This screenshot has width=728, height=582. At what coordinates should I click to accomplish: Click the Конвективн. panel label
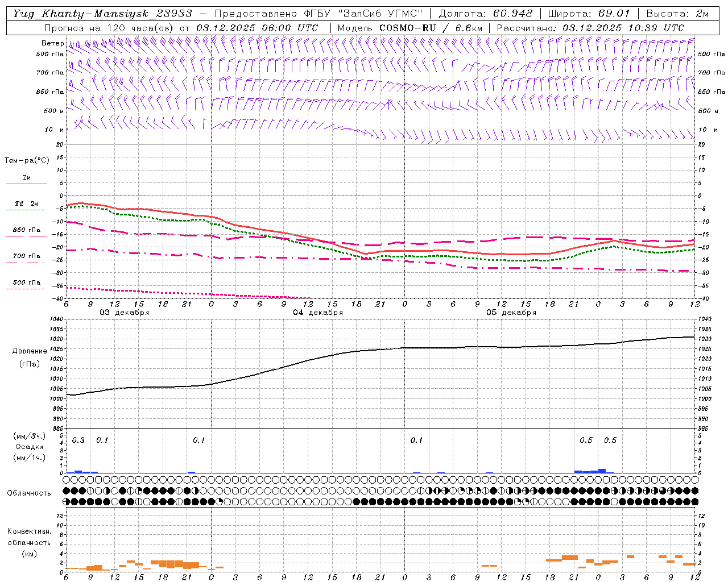pyautogui.click(x=29, y=531)
